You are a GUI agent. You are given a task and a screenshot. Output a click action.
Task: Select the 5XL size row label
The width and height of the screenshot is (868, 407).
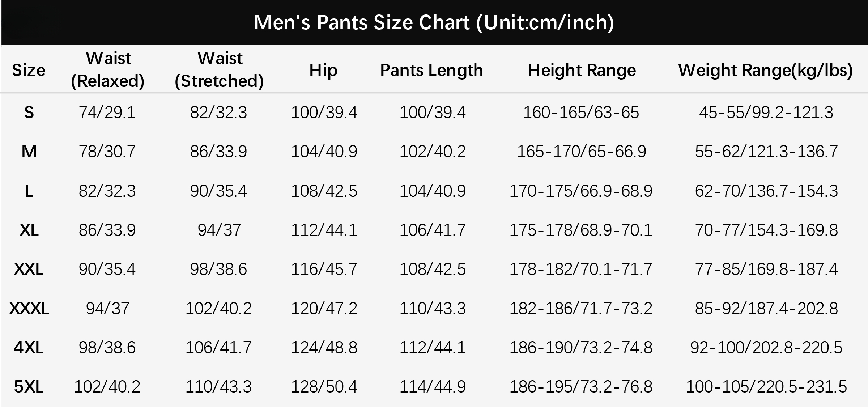[29, 387]
